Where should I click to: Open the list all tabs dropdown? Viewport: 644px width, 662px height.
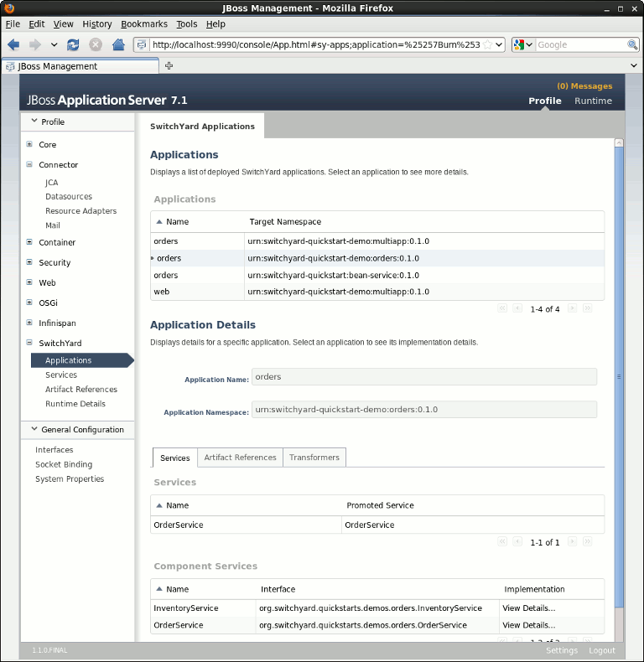click(633, 65)
